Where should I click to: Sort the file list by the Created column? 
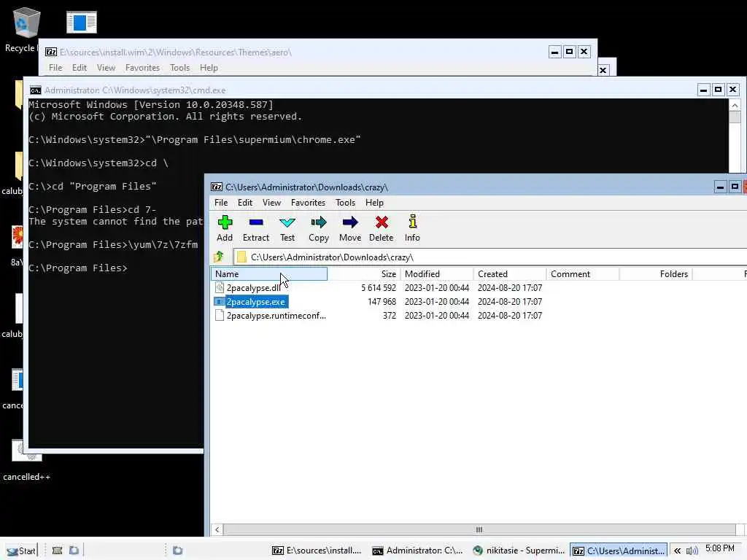coord(510,274)
